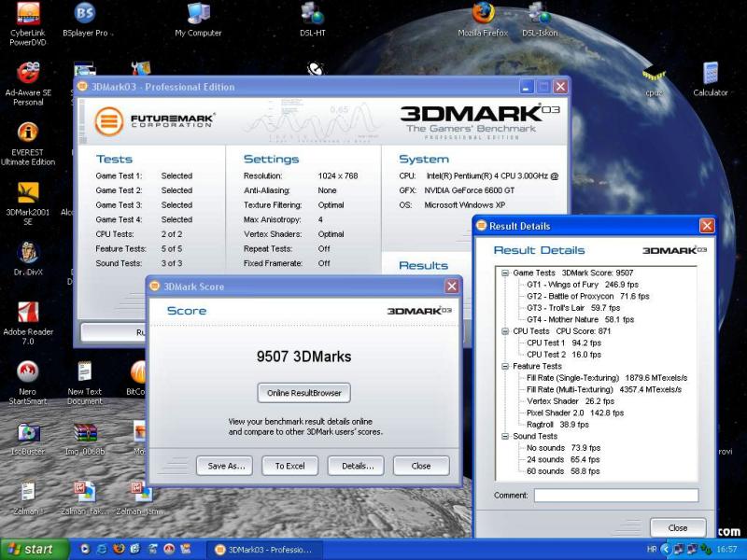Open the 3DMark2001 SE desktop icon
This screenshot has width=747, height=560.
point(28,193)
